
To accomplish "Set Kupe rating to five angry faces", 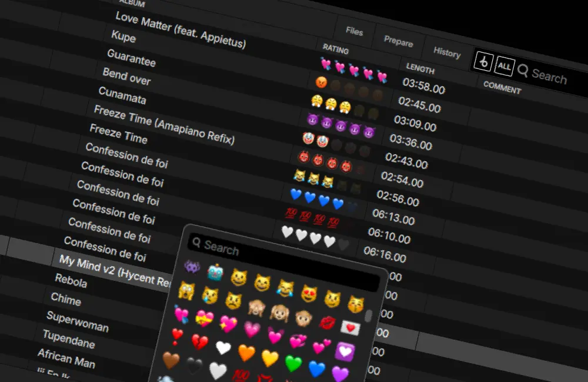I will 378,94.
